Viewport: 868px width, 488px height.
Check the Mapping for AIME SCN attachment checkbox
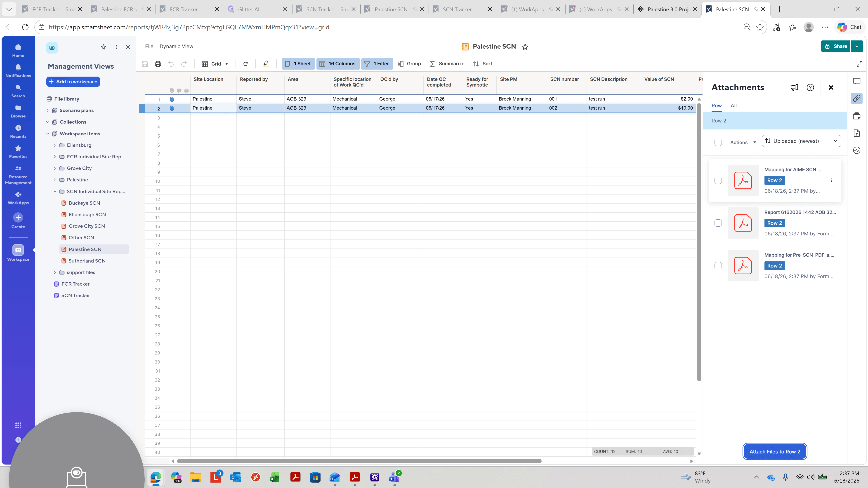click(718, 181)
